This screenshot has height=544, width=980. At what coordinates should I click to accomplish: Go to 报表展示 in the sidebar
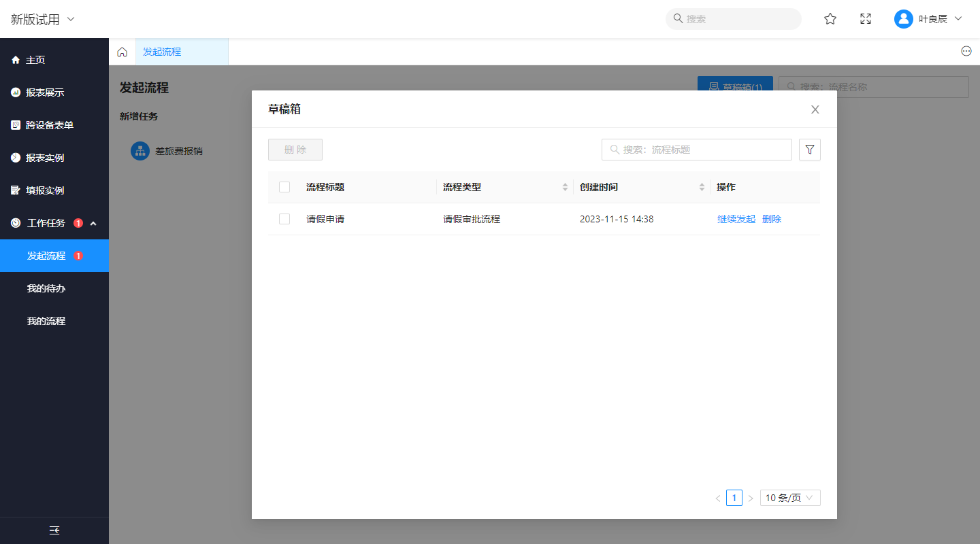pyautogui.click(x=45, y=92)
